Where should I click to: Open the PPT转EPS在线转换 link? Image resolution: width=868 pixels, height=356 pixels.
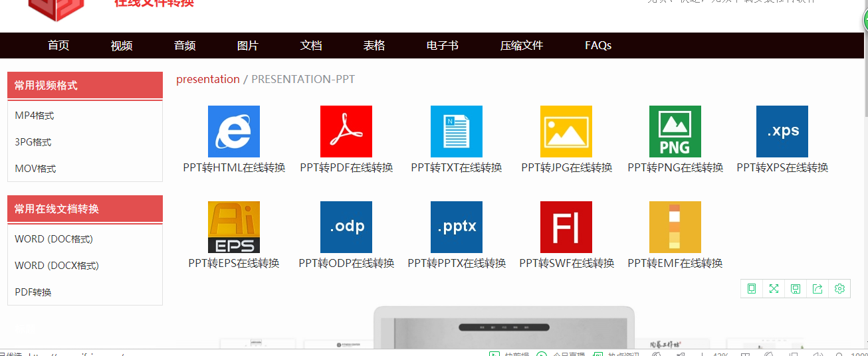(234, 263)
